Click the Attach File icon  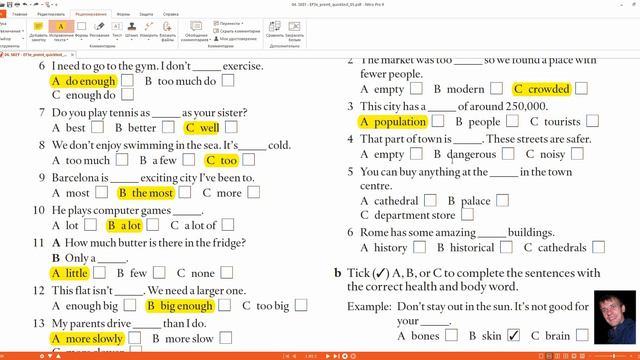(x=167, y=27)
